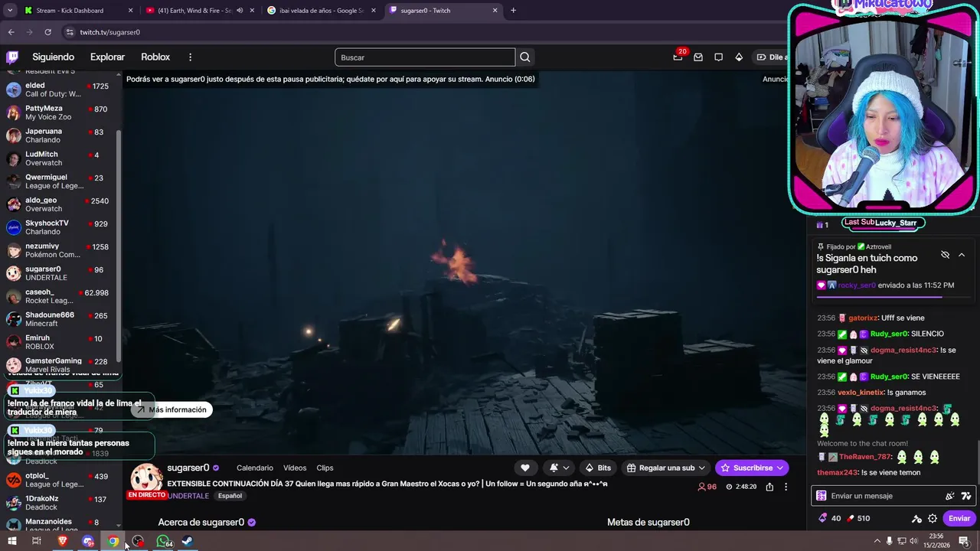Click the Enviar chat button
This screenshot has width=980, height=551.
pyautogui.click(x=959, y=518)
